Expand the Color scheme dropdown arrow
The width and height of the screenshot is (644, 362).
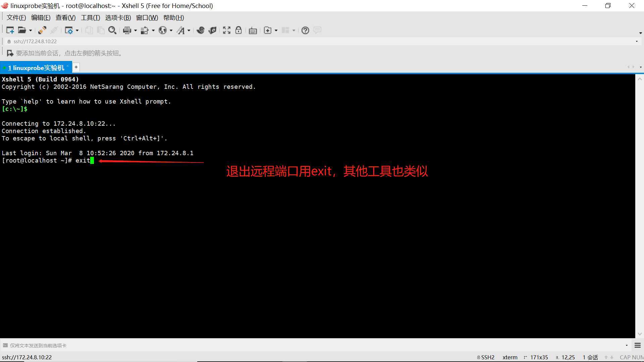[153, 31]
